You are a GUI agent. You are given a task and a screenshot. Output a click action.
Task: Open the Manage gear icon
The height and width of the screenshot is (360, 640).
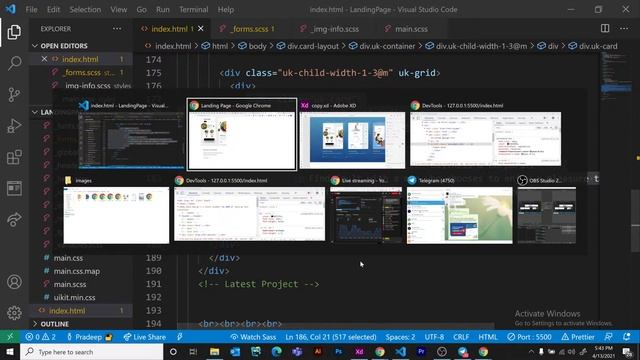pos(14,313)
